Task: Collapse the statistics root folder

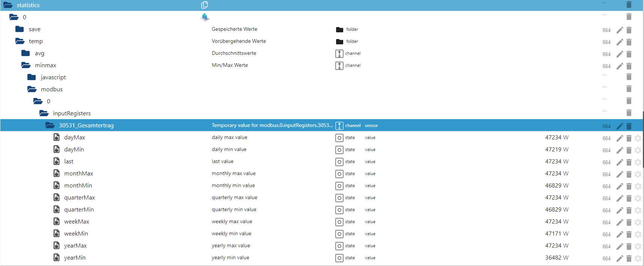Action: pos(8,5)
